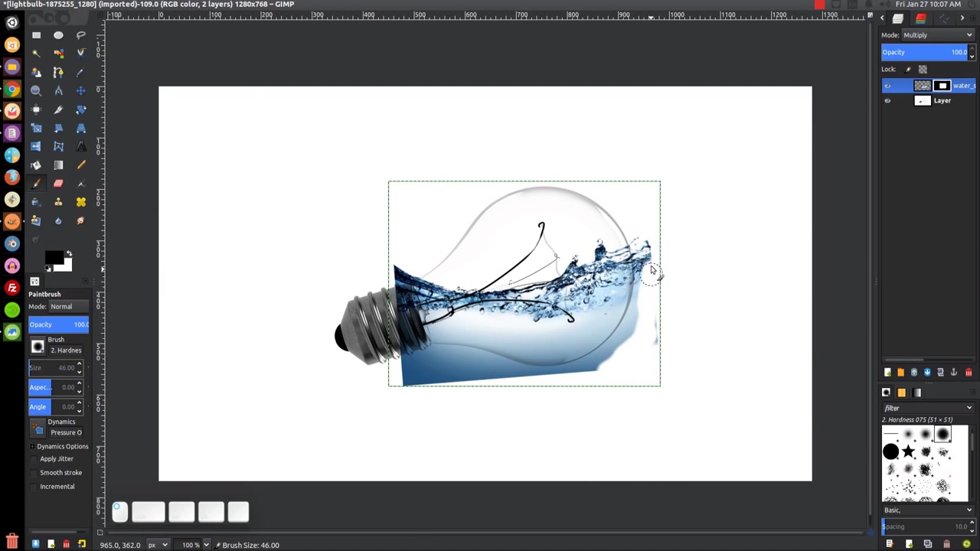Enable the Smooth stroke checkbox
The image size is (980, 551).
[x=34, y=473]
